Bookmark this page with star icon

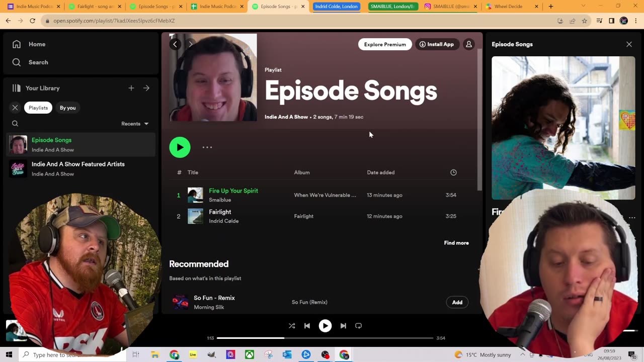[585, 21]
